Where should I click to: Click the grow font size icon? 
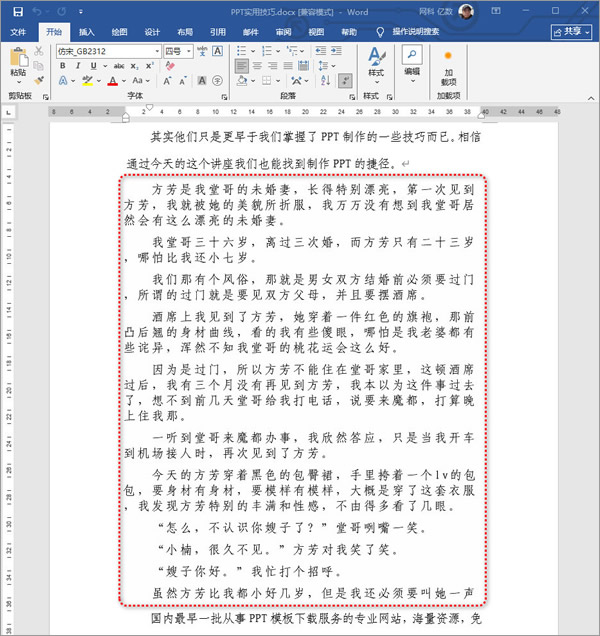pos(167,81)
